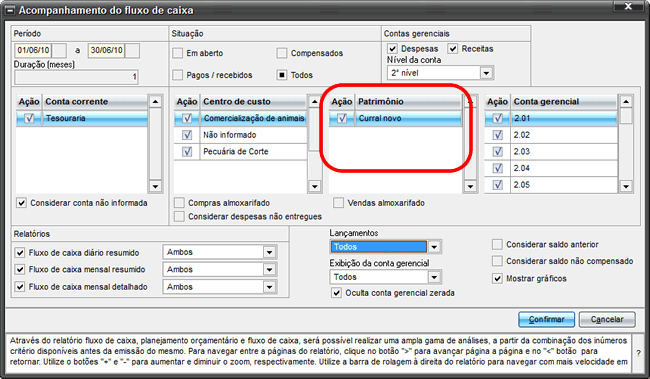This screenshot has height=379, width=650.
Task: Toggle Comercialização de animais row checkbox
Action: coord(187,118)
